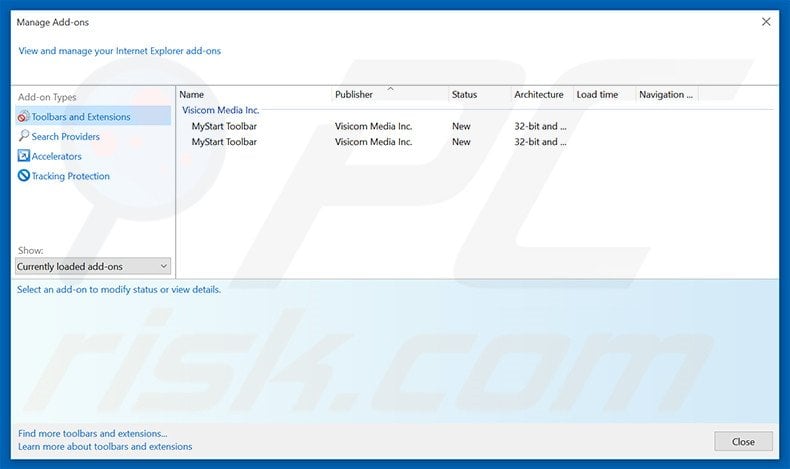Click second row's 32-bit and ... architecture cell
790x469 pixels.
[x=540, y=142]
